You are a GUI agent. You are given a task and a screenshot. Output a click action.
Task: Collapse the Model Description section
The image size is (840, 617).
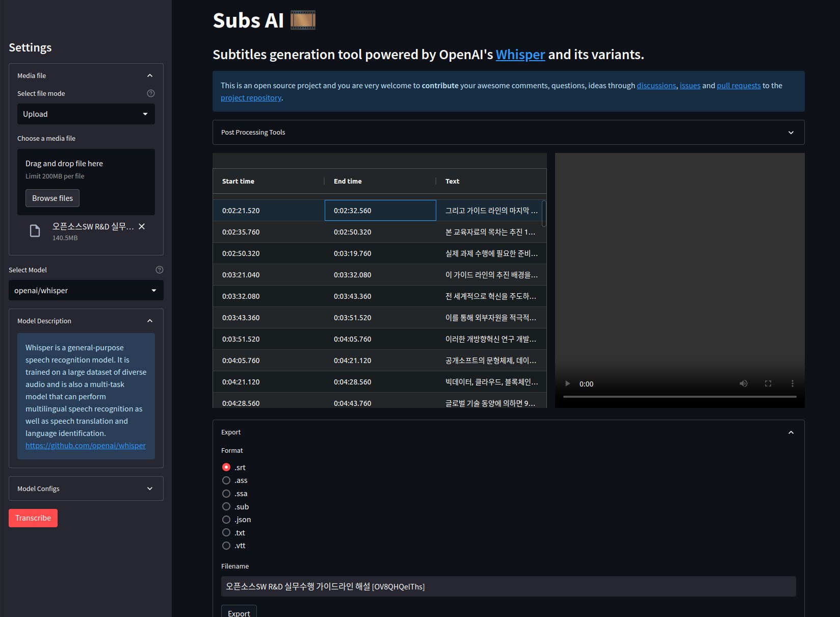[86, 321]
